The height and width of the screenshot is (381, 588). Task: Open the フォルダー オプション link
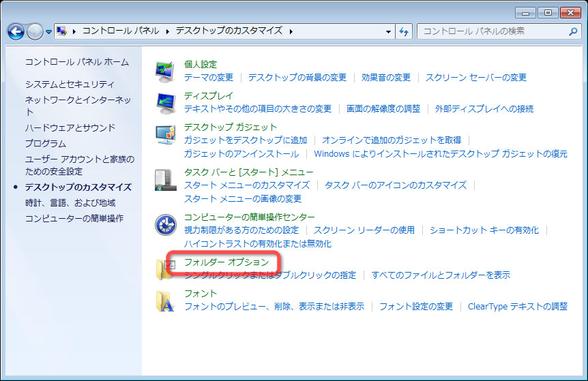[226, 262]
